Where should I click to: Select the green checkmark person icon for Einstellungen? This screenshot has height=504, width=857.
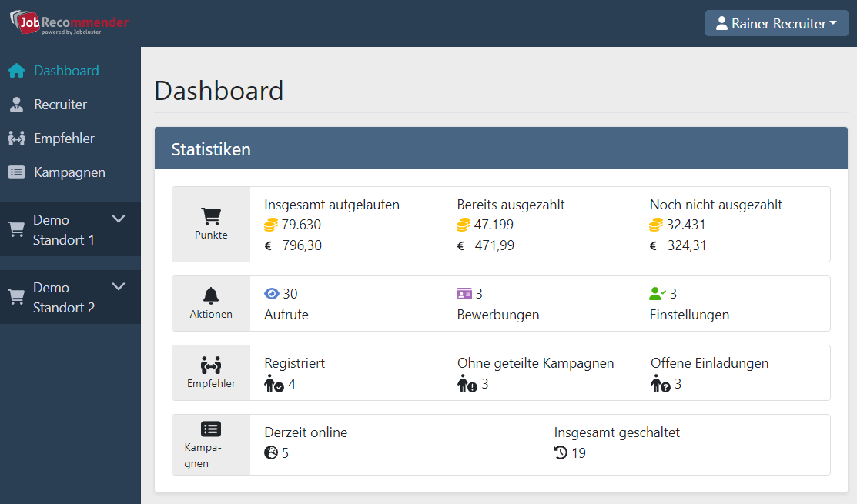657,293
